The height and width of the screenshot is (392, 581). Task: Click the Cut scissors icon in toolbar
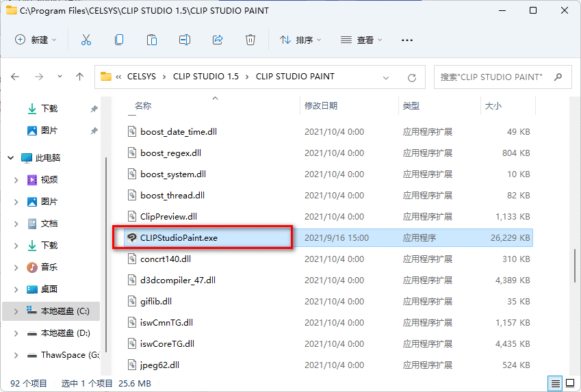pyautogui.click(x=86, y=40)
